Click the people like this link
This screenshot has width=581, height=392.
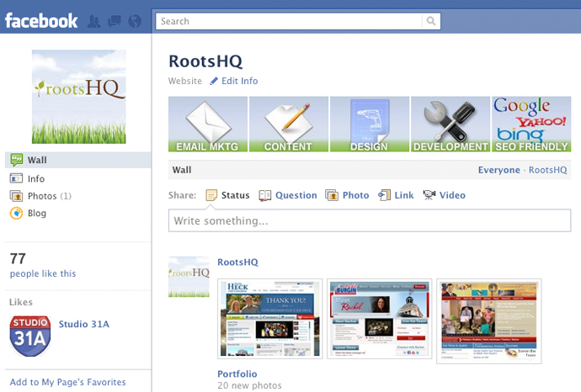coord(43,273)
